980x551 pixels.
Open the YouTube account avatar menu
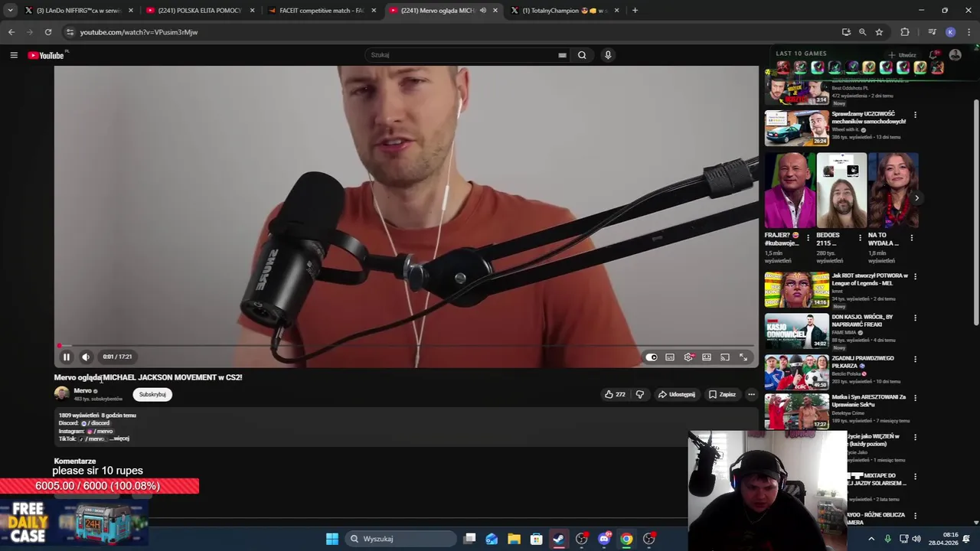(x=955, y=55)
